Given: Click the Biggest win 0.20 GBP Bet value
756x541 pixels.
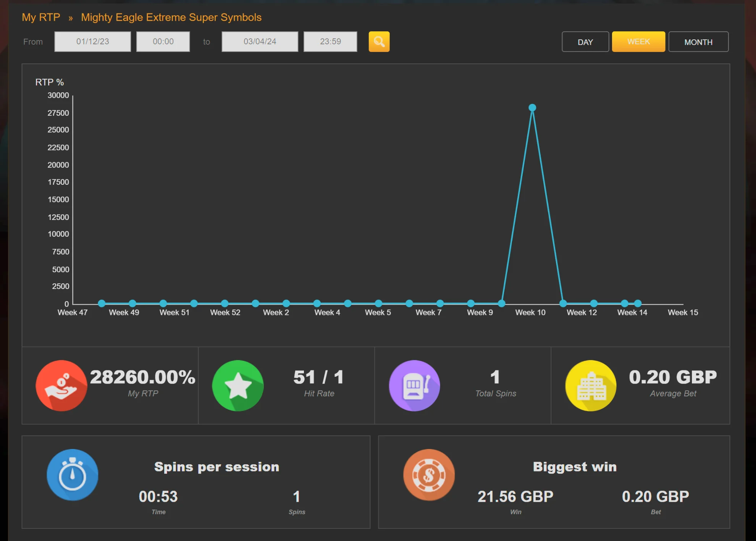Looking at the screenshot, I should [656, 497].
